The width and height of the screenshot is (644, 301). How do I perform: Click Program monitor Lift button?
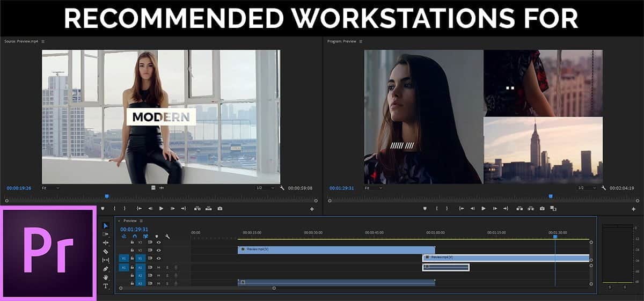(x=519, y=208)
